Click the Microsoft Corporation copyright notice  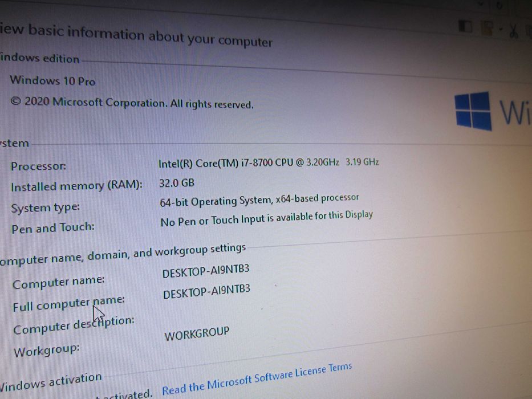point(132,103)
